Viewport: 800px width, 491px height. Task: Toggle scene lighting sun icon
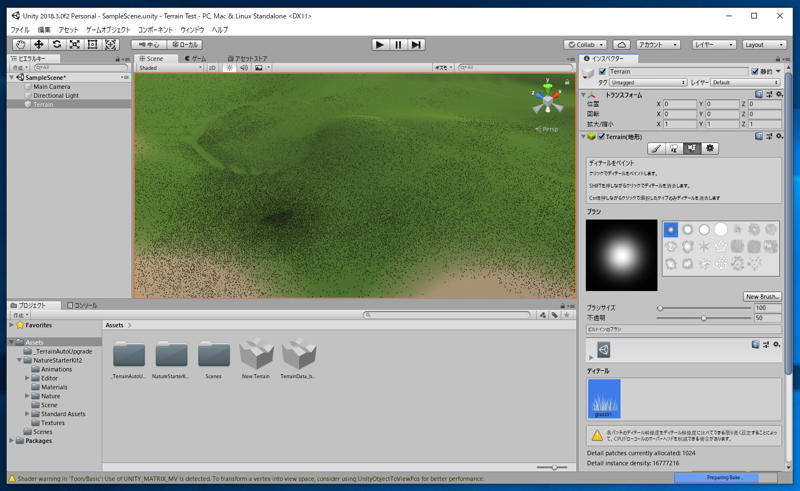click(229, 67)
